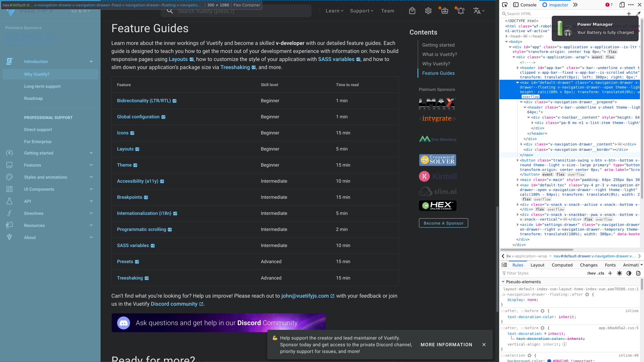Open Vuetify store shopping bag icon

(x=412, y=11)
